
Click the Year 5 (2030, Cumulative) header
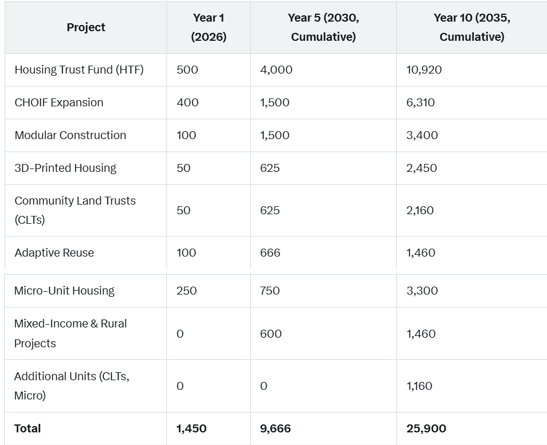pyautogui.click(x=323, y=27)
